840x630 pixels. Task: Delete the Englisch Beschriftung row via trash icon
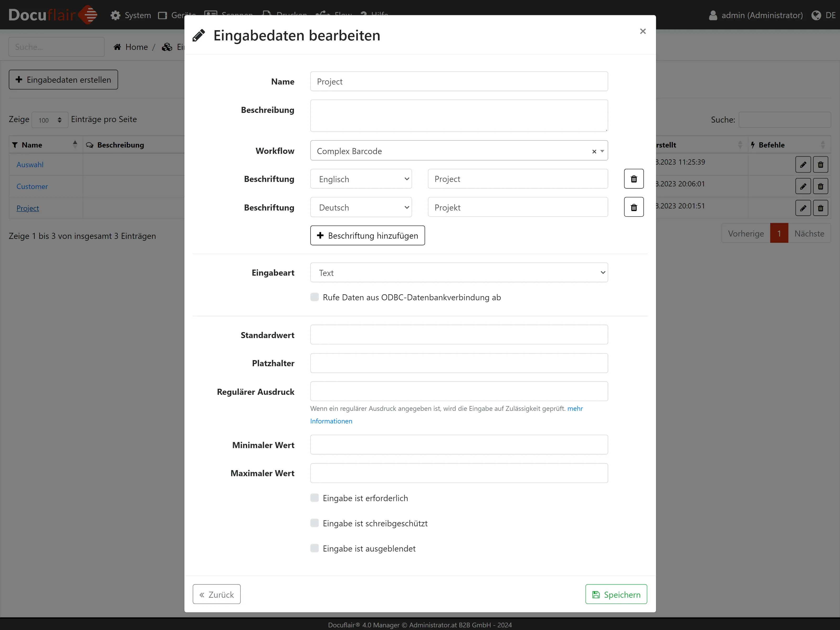[x=633, y=179]
